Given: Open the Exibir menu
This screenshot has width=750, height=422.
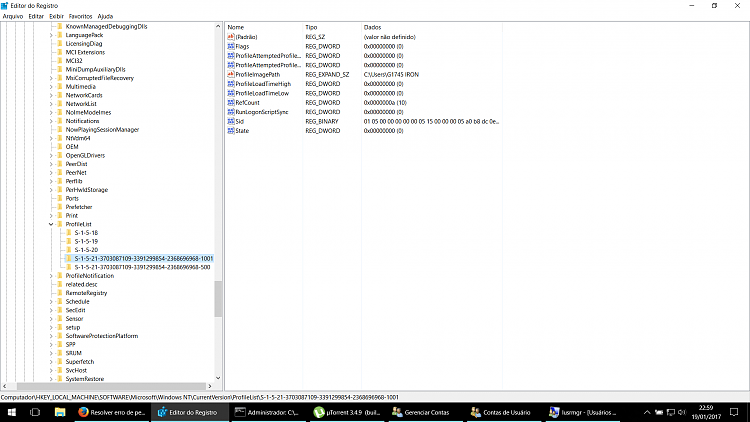Looking at the screenshot, I should click(56, 16).
